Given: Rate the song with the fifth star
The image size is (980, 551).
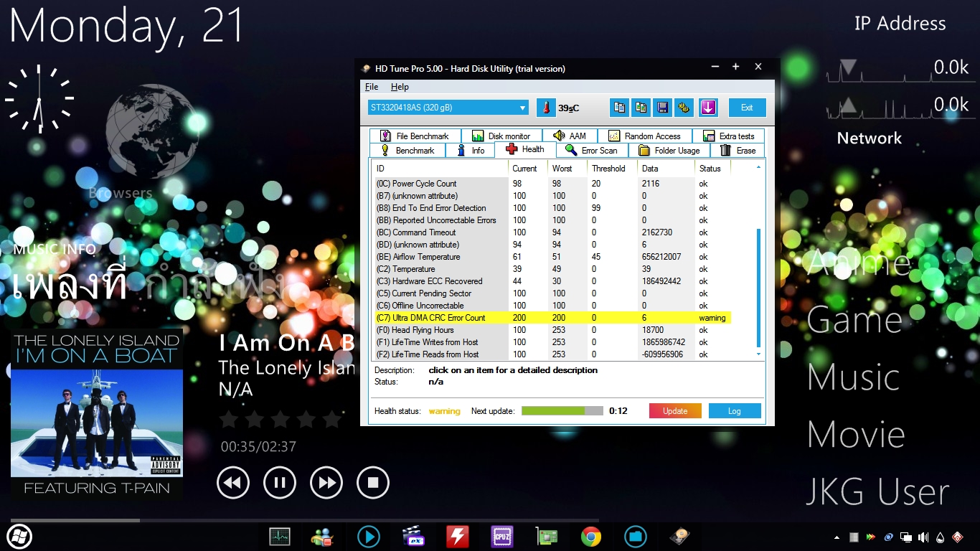Looking at the screenshot, I should coord(333,419).
